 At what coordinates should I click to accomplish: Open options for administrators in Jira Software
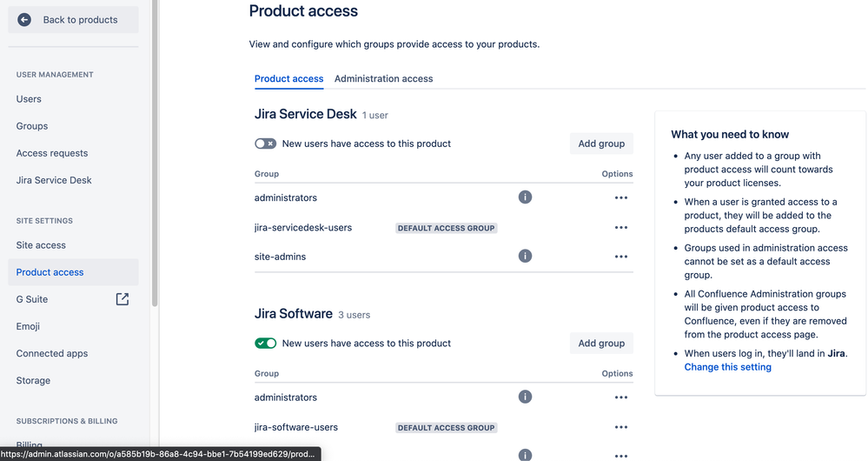pos(621,398)
